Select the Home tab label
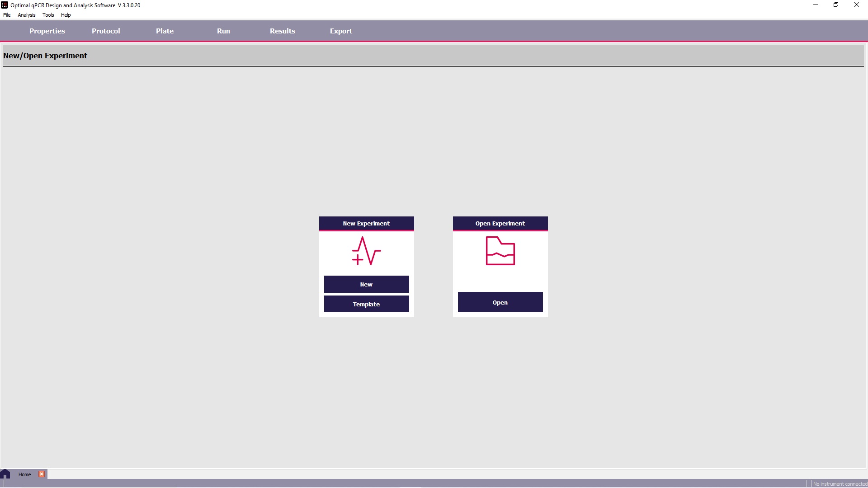The image size is (868, 488). click(x=24, y=474)
